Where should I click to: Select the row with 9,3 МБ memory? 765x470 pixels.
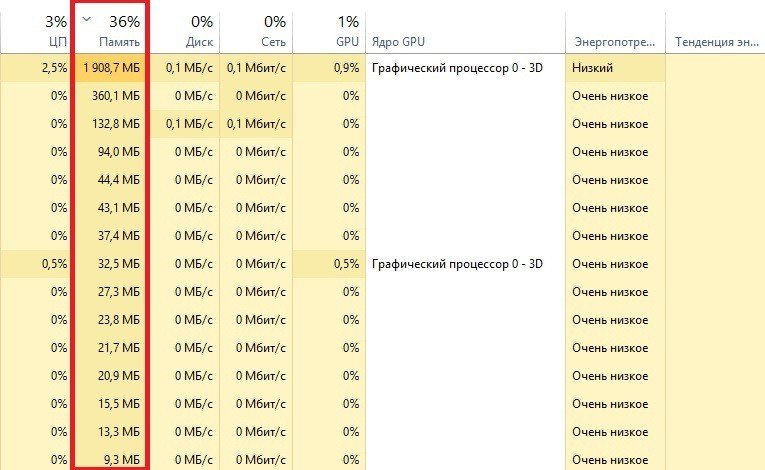[382, 460]
